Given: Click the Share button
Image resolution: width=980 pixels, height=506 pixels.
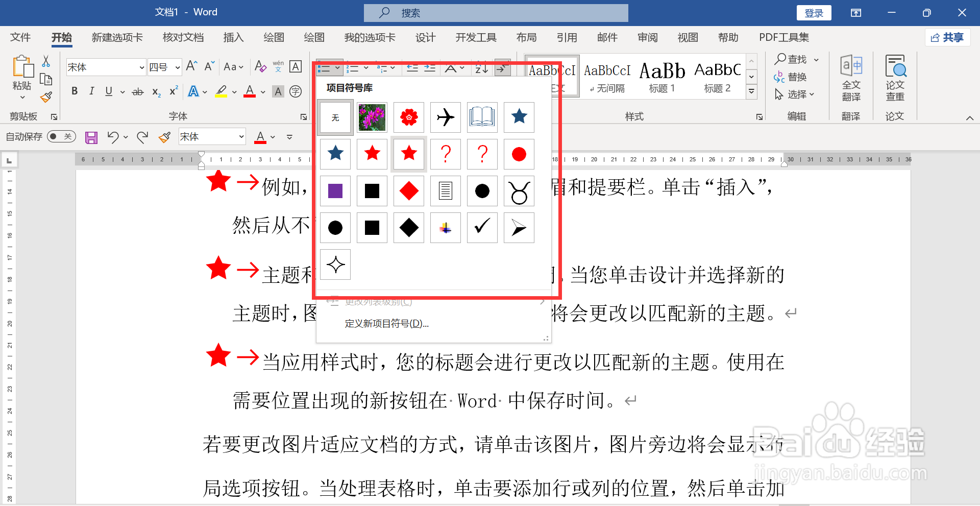Looking at the screenshot, I should coord(947,37).
